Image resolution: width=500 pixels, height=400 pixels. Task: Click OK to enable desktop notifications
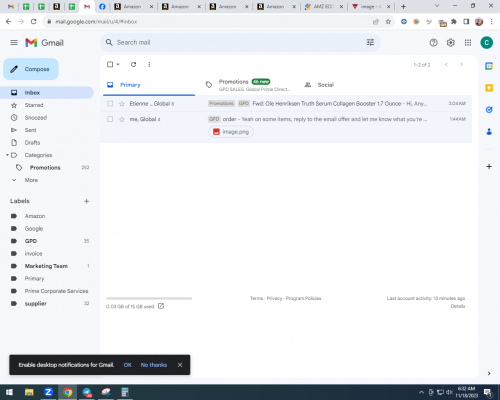pyautogui.click(x=127, y=365)
